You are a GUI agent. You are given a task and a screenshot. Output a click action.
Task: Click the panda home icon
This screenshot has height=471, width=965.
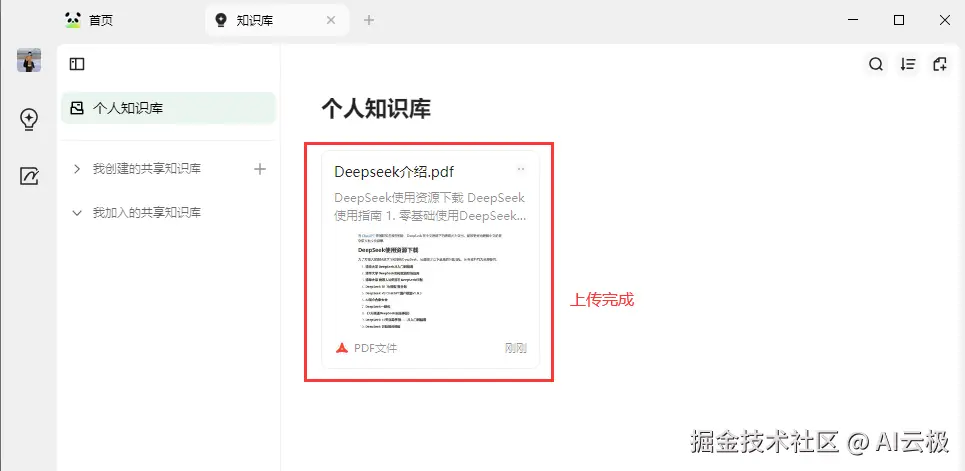click(73, 20)
